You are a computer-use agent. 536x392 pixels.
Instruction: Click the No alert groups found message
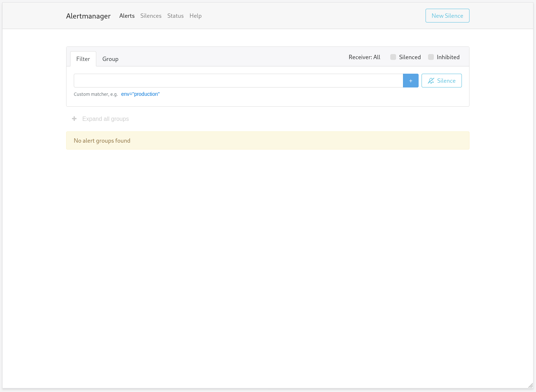(268, 140)
